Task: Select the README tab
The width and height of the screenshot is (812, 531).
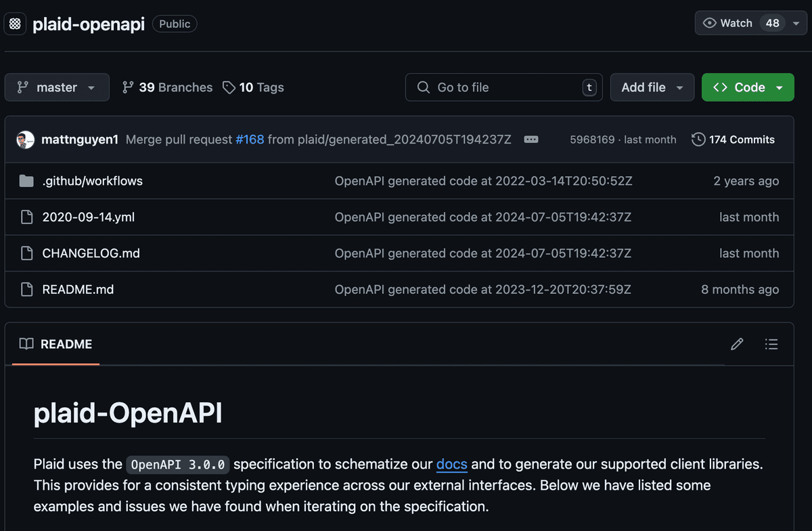Action: pyautogui.click(x=65, y=344)
